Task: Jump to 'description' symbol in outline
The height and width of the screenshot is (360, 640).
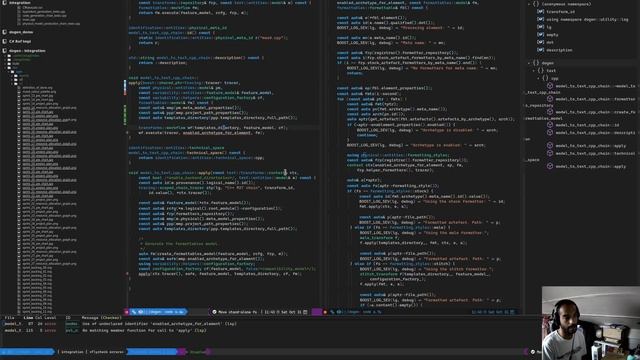Action: pos(559,50)
